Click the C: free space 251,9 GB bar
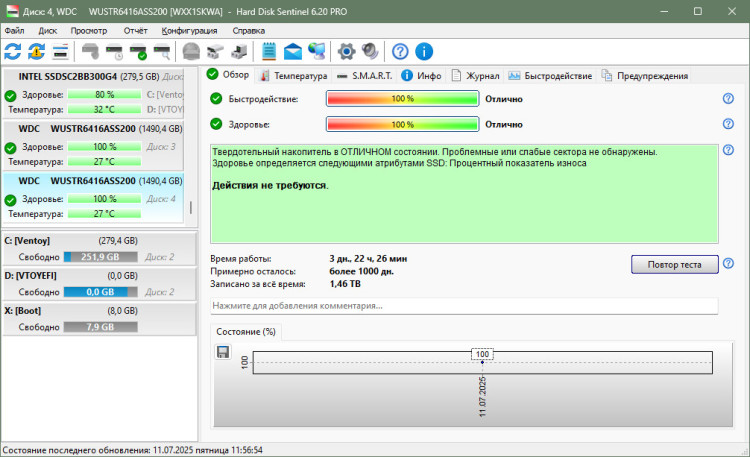750x457 pixels. tap(100, 257)
